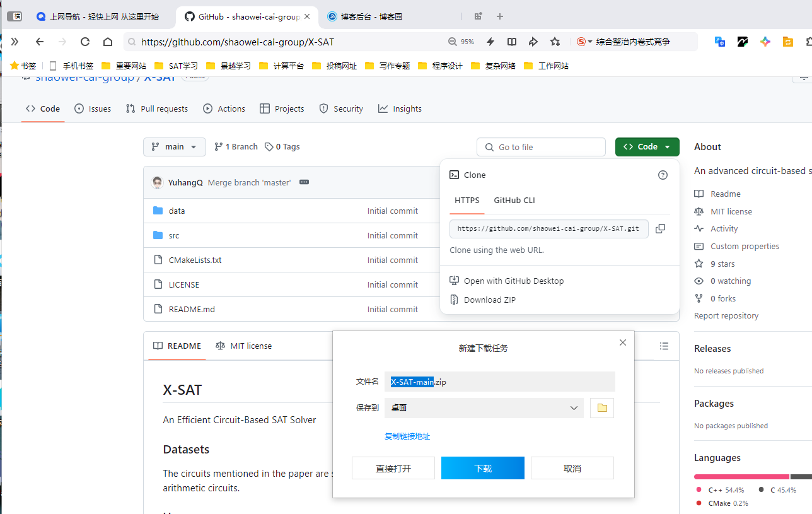This screenshot has height=514, width=812.
Task: Open the src folder
Action: click(x=174, y=235)
